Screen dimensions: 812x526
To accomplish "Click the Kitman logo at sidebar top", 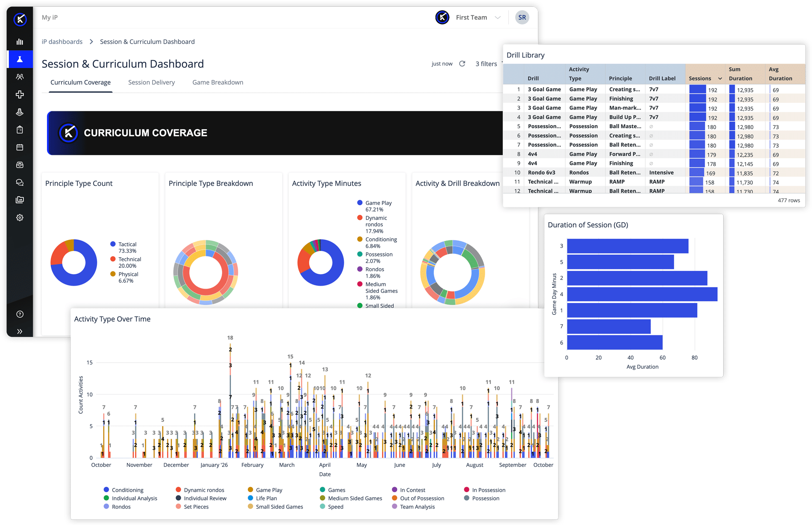I will (x=20, y=19).
